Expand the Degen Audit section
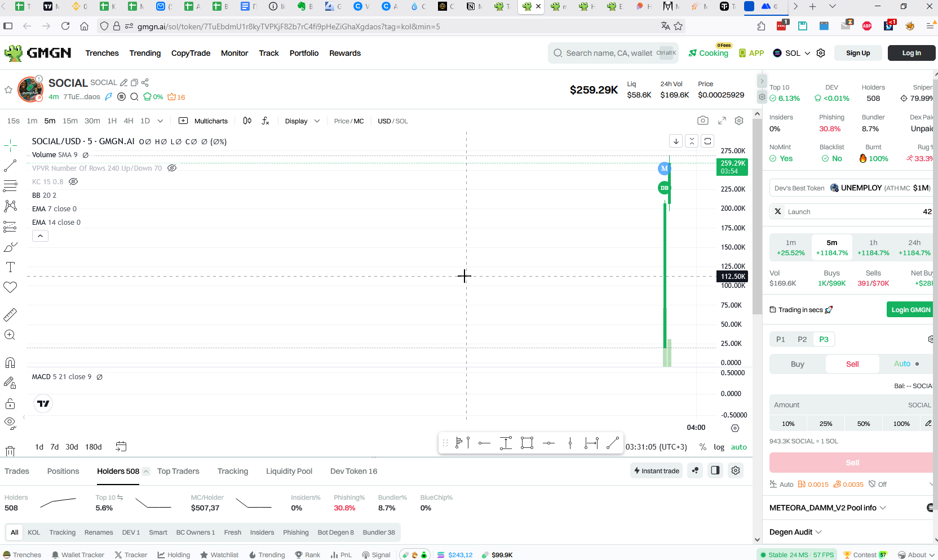This screenshot has height=560, width=938. point(795,532)
